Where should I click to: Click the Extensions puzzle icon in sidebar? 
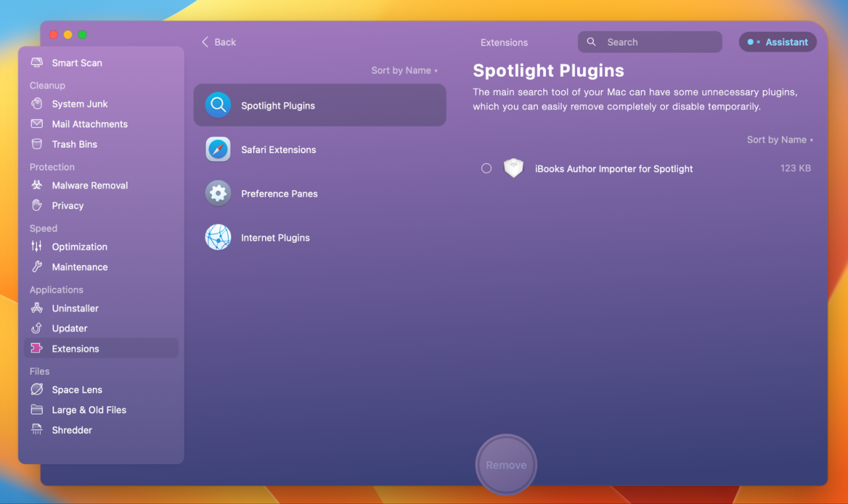pyautogui.click(x=37, y=348)
